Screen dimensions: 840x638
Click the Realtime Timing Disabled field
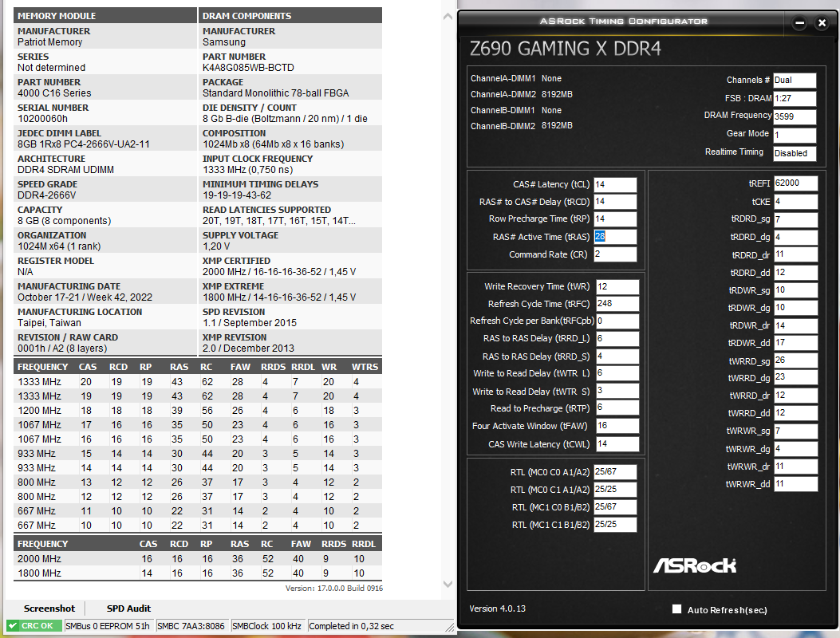795,153
